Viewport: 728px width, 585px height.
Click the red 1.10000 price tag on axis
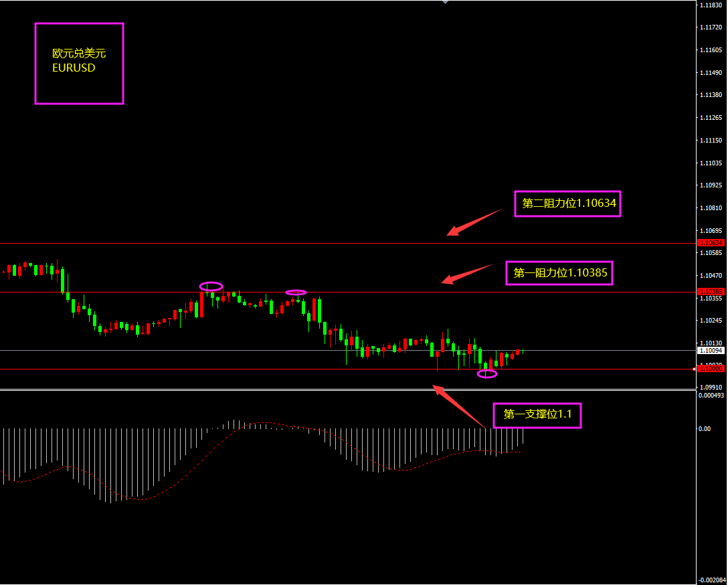tap(711, 368)
